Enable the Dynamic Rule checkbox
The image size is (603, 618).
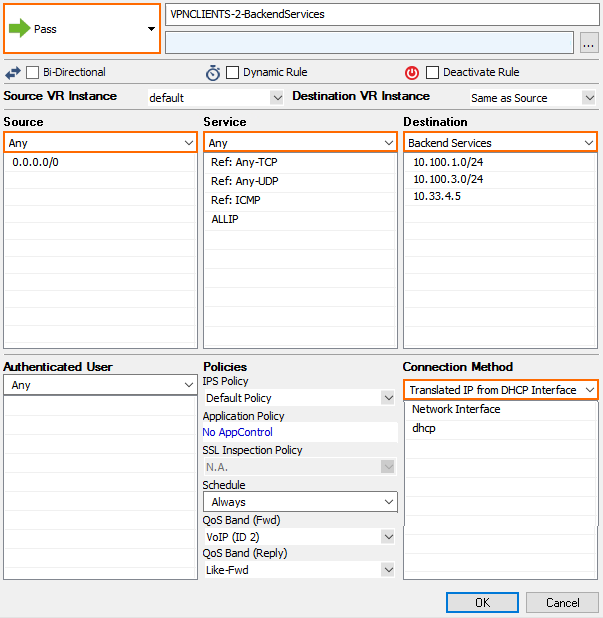[x=232, y=73]
